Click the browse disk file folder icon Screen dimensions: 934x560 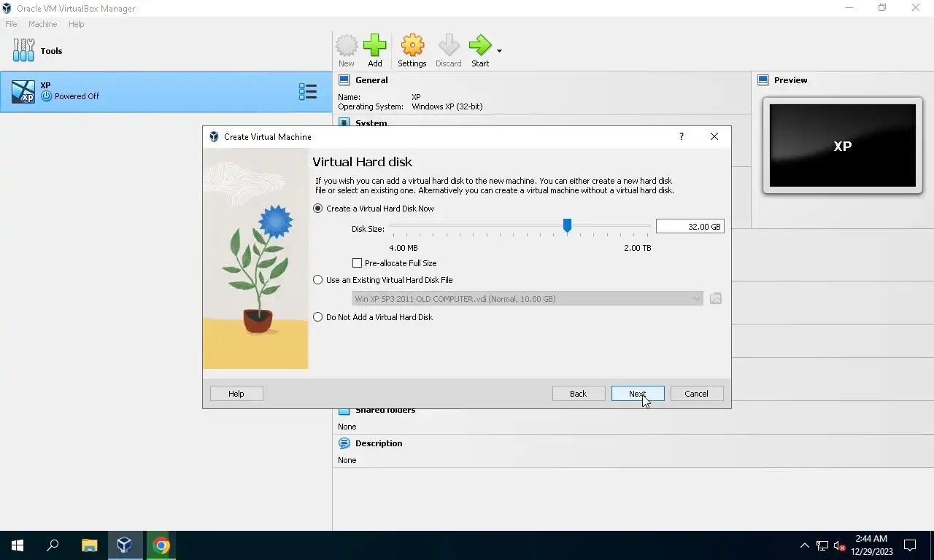coord(716,299)
